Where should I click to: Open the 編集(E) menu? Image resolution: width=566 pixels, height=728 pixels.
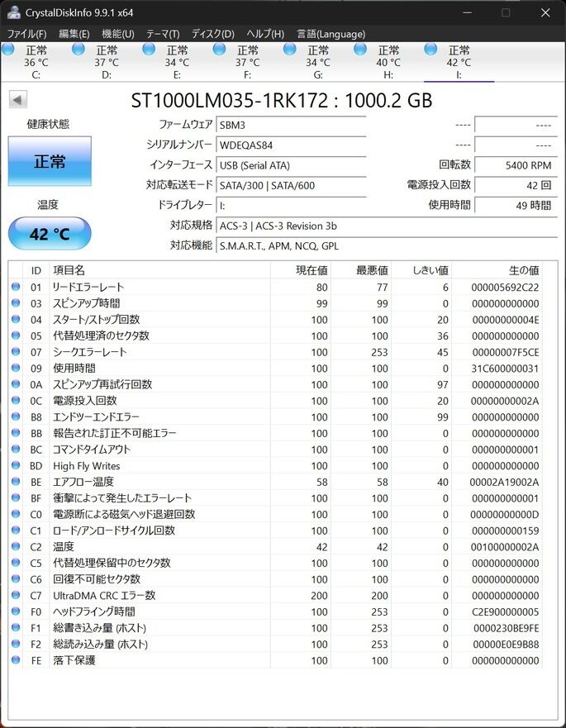tap(74, 34)
